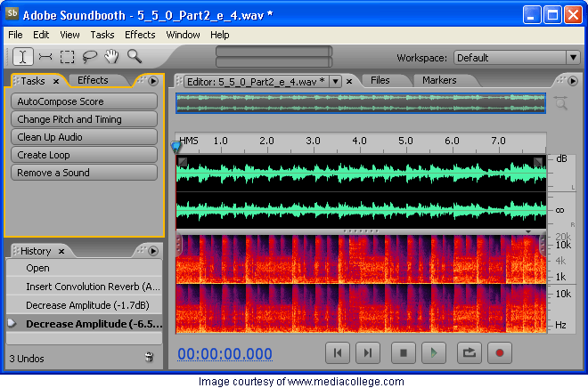Select Decrease Amplitude (-6.5... history state
The width and height of the screenshot is (588, 388).
click(x=85, y=324)
